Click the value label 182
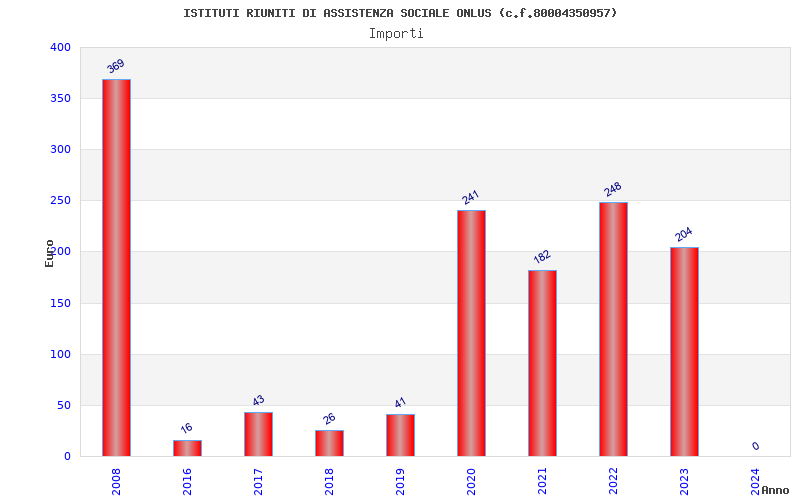Viewport: 800px width, 500px height. coord(542,257)
